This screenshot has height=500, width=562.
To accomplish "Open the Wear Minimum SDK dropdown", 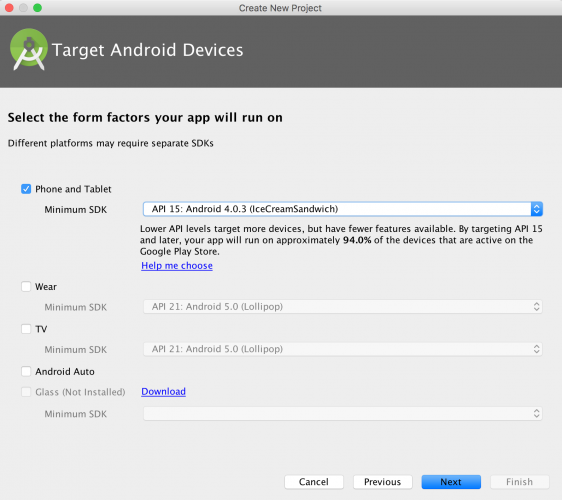I will coord(343,307).
